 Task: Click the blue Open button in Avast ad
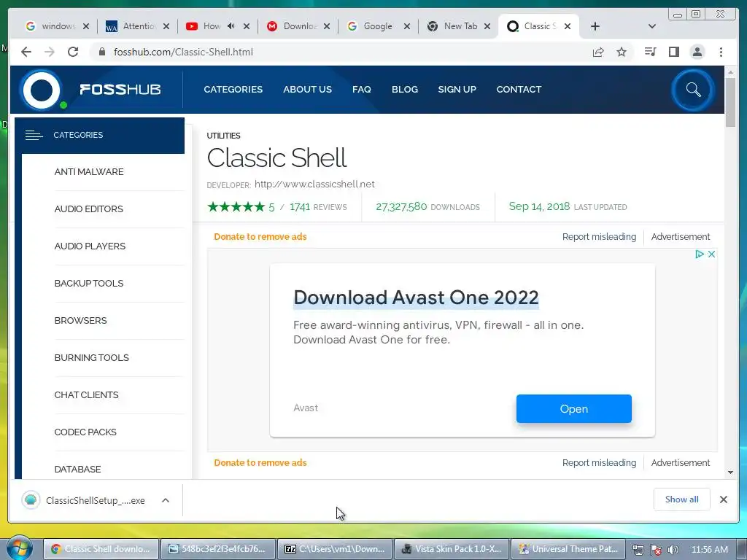(x=574, y=408)
